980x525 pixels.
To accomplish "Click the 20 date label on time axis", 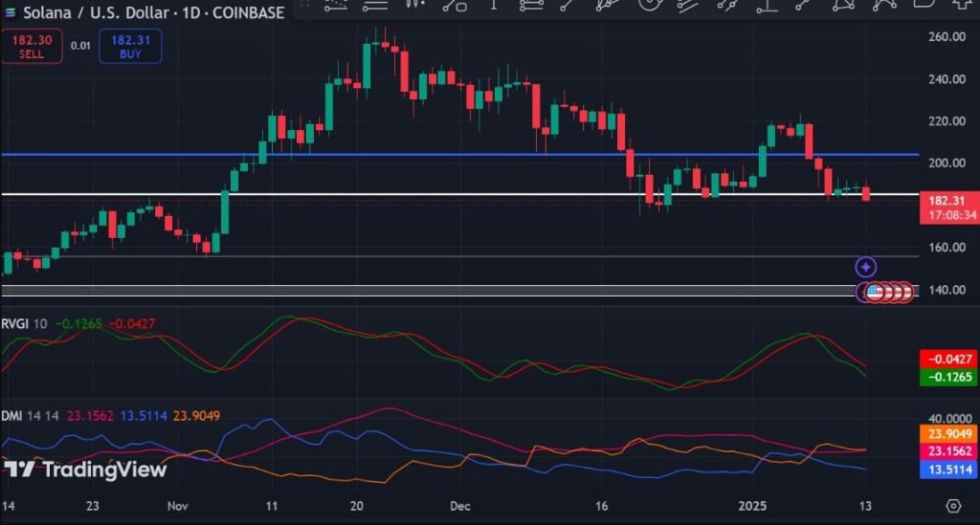I will pos(356,506).
